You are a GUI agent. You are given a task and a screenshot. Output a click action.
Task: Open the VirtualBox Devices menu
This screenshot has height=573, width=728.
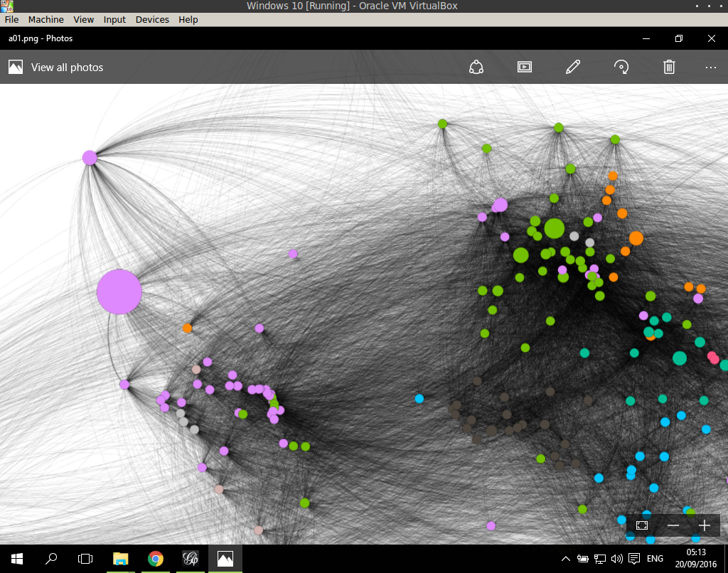click(152, 20)
